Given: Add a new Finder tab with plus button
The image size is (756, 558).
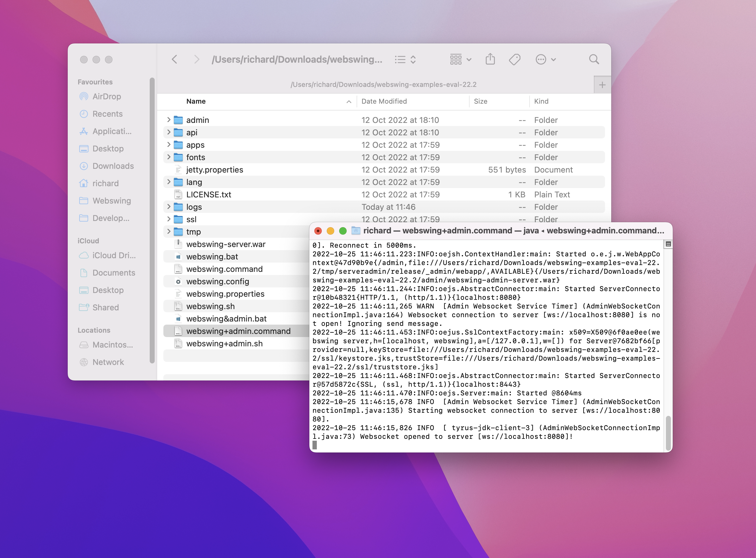Looking at the screenshot, I should (602, 85).
